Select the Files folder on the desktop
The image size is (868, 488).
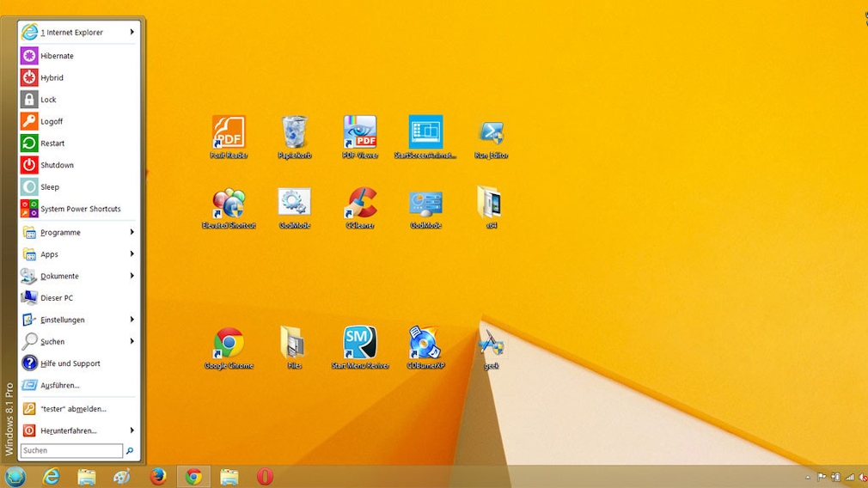point(294,347)
